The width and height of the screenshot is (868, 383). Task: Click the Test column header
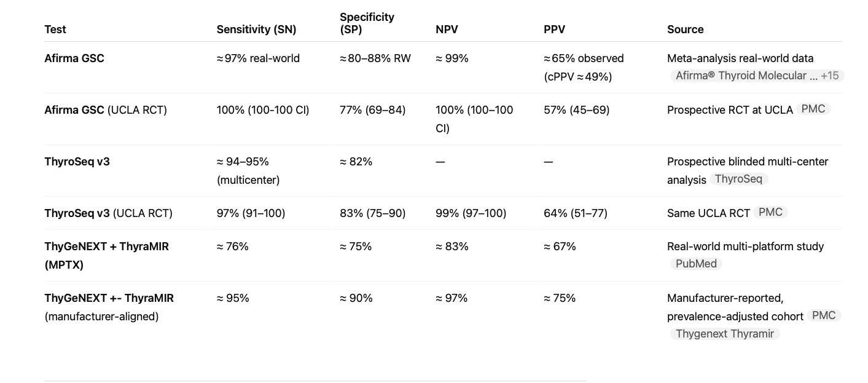55,30
